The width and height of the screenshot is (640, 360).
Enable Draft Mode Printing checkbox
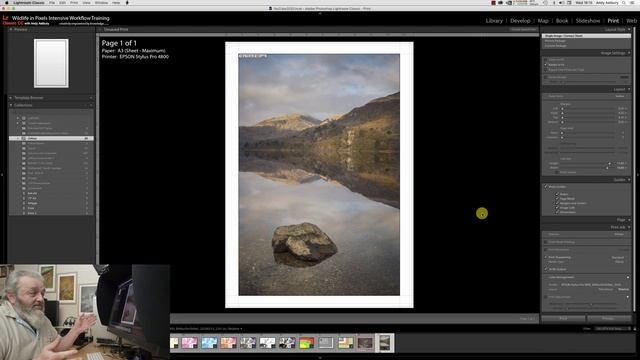click(x=546, y=242)
